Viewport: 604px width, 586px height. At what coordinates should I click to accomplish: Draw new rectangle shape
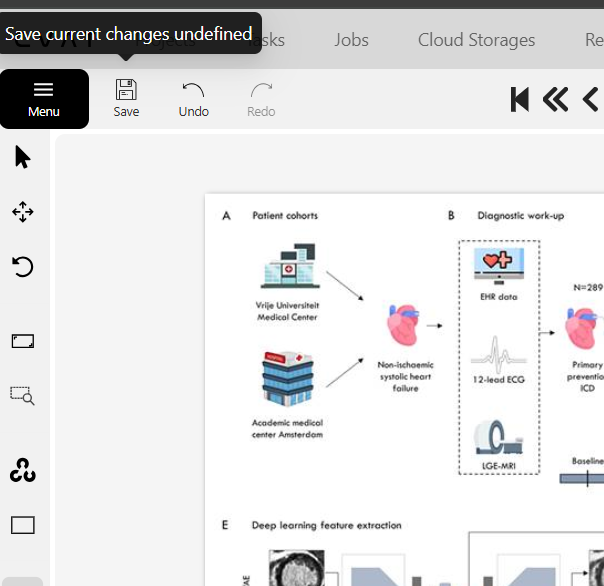(23, 525)
